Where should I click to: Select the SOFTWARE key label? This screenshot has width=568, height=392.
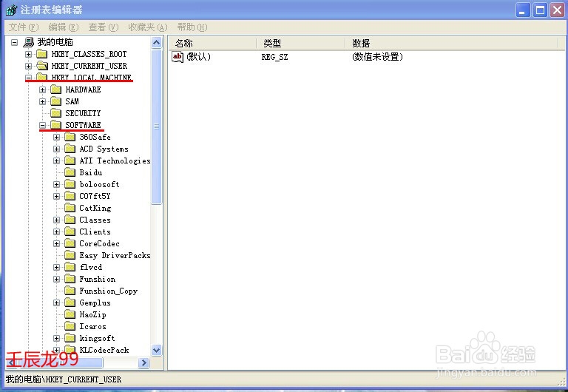[83, 125]
